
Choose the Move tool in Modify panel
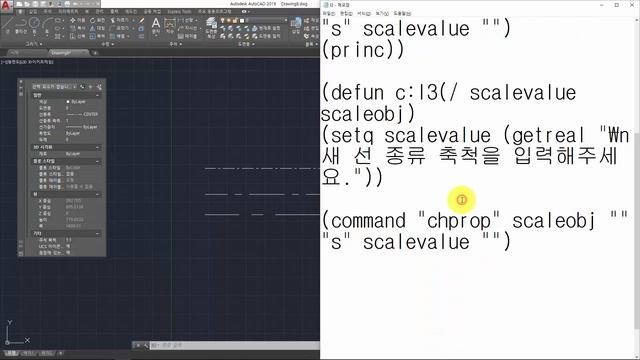pos(78,20)
